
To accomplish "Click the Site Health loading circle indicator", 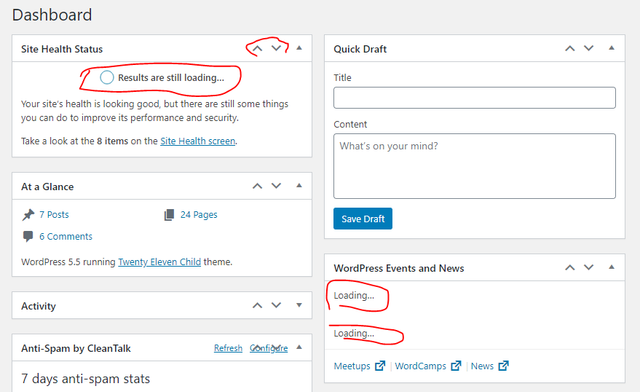I will 107,77.
